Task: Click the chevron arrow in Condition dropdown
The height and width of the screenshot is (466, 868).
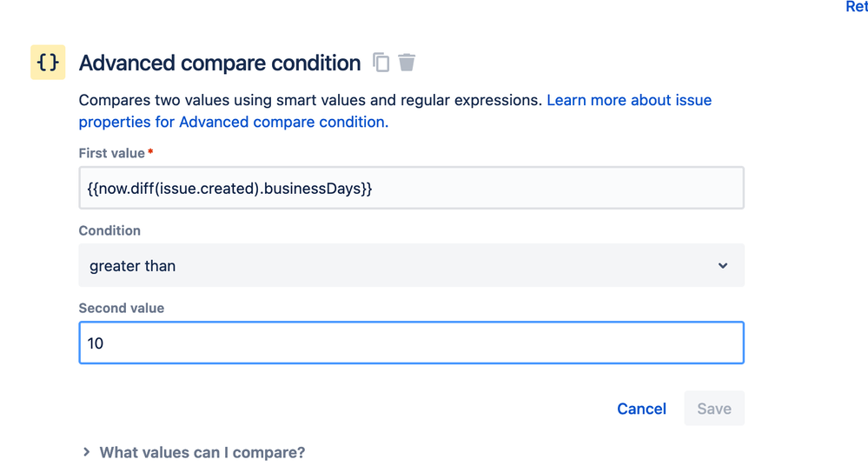Action: (723, 266)
